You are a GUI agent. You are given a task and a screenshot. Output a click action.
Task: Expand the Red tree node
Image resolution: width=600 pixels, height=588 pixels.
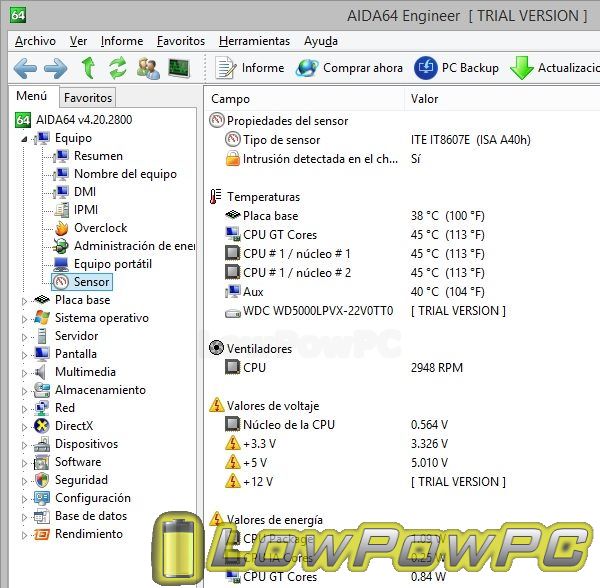point(24,409)
